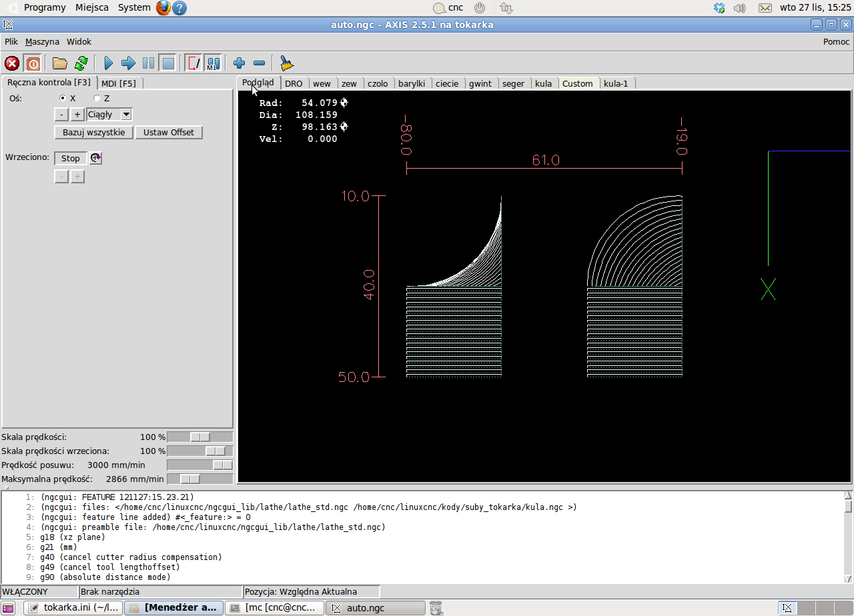Click the Maksymalna prędkość slider
Image resolution: width=854 pixels, height=616 pixels.
coord(200,479)
